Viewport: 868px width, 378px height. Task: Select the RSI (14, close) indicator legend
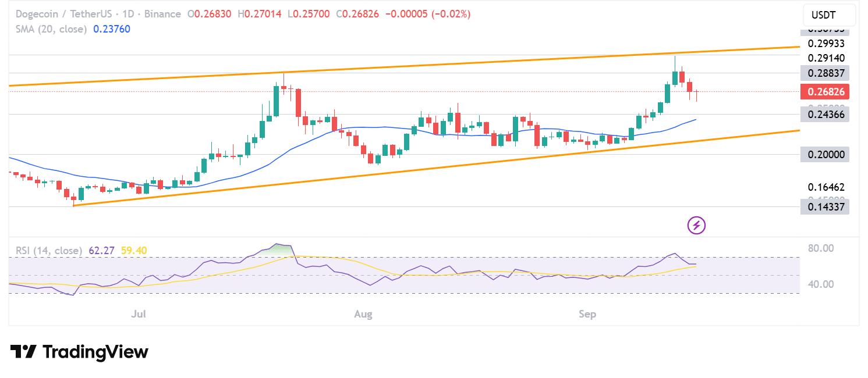[49, 251]
